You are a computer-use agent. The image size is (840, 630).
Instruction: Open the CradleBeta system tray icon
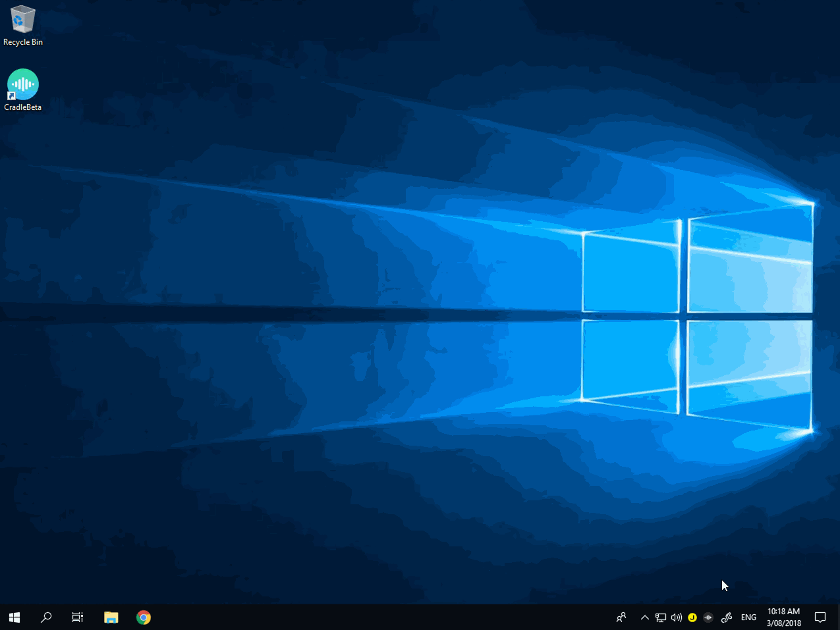coord(708,617)
